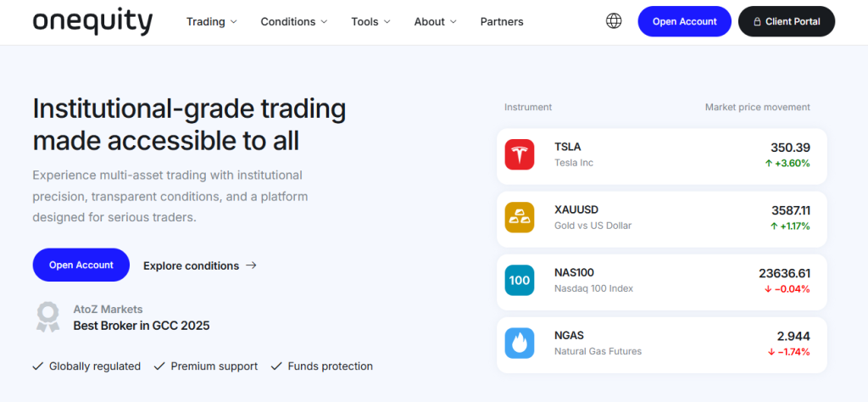Select the TSLA Tesla Inc row

661,156
